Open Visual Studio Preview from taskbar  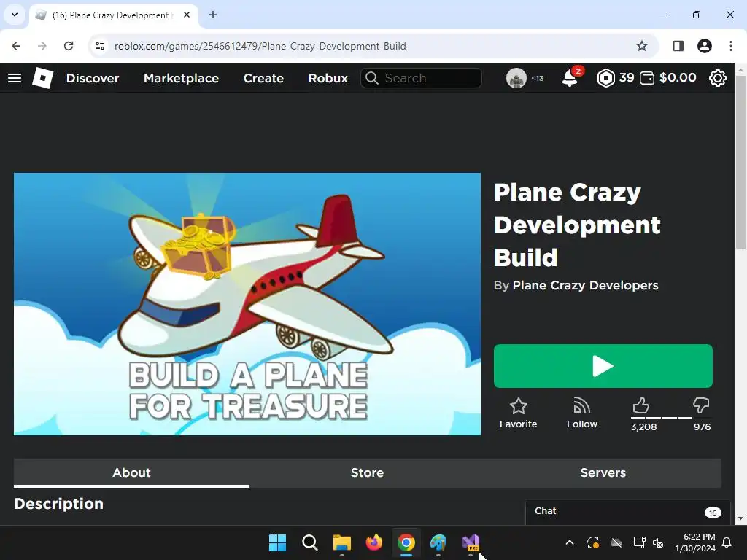click(471, 542)
